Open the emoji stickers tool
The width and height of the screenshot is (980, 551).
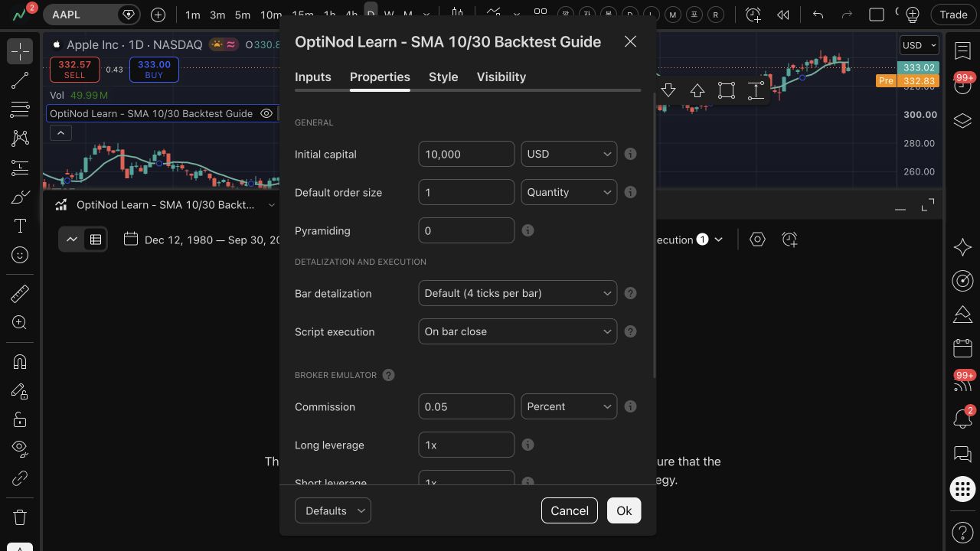[20, 255]
